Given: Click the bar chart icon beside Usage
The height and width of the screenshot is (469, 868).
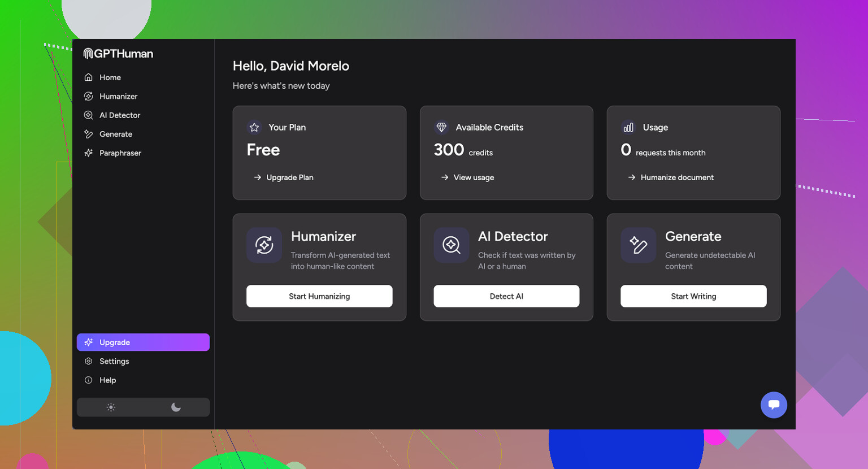Looking at the screenshot, I should (628, 127).
